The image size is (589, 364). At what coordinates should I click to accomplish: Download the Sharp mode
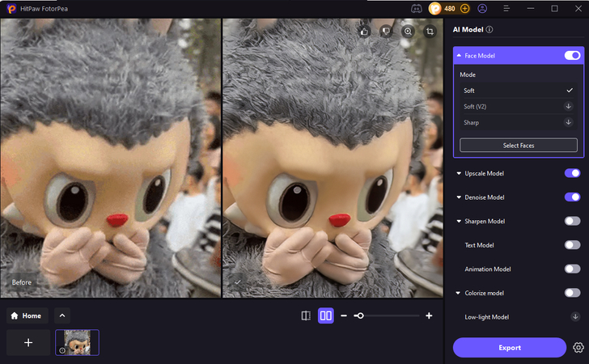tap(568, 122)
